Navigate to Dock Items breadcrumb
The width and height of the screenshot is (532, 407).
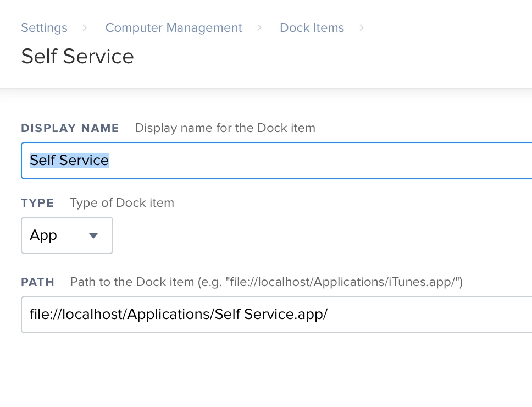pyautogui.click(x=312, y=28)
